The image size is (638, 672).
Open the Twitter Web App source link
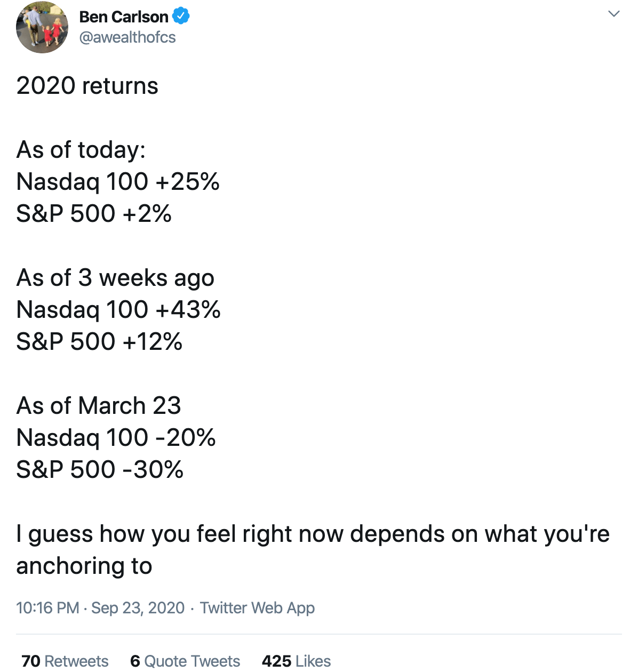tap(257, 607)
